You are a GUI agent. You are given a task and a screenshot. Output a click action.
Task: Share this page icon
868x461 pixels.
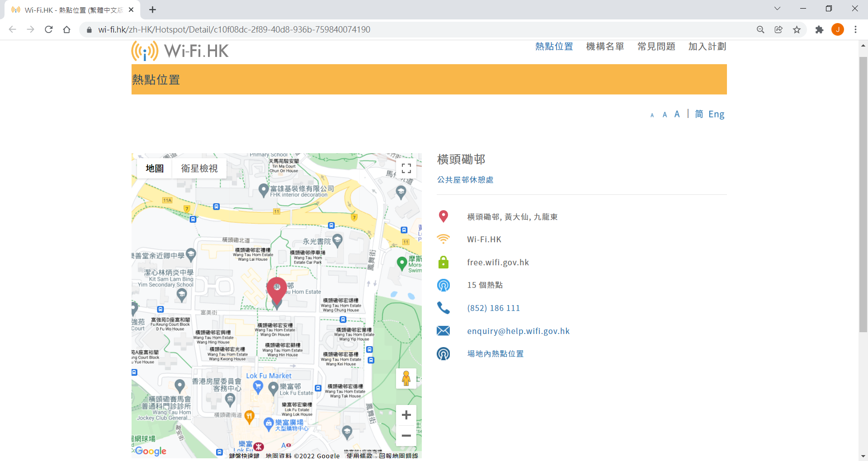(778, 29)
